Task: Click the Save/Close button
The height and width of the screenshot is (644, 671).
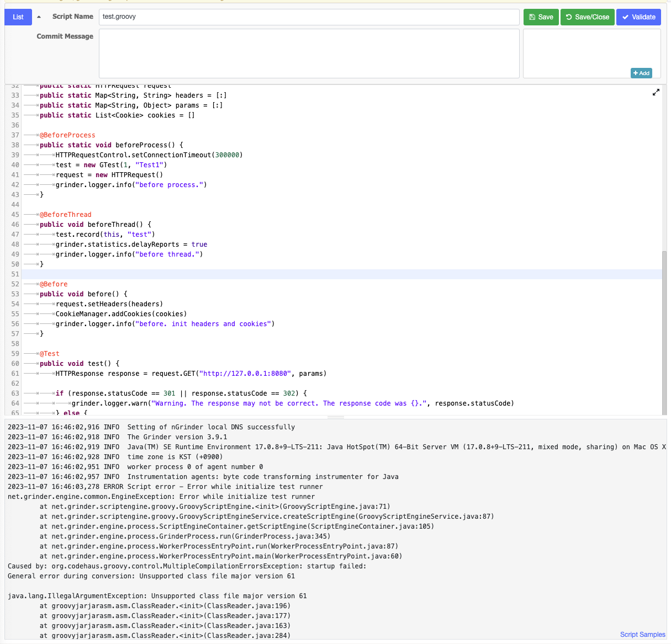Action: [x=587, y=17]
